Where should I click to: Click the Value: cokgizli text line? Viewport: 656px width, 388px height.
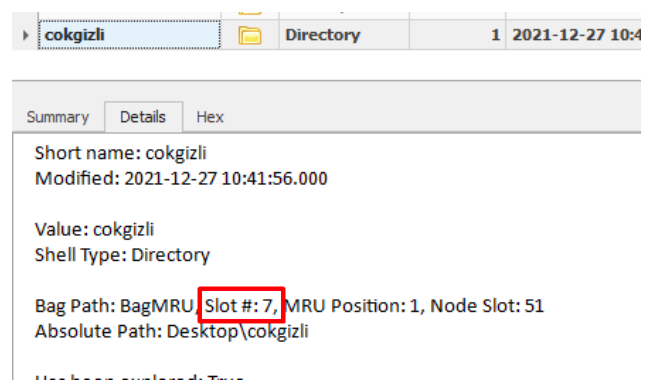coord(94,230)
